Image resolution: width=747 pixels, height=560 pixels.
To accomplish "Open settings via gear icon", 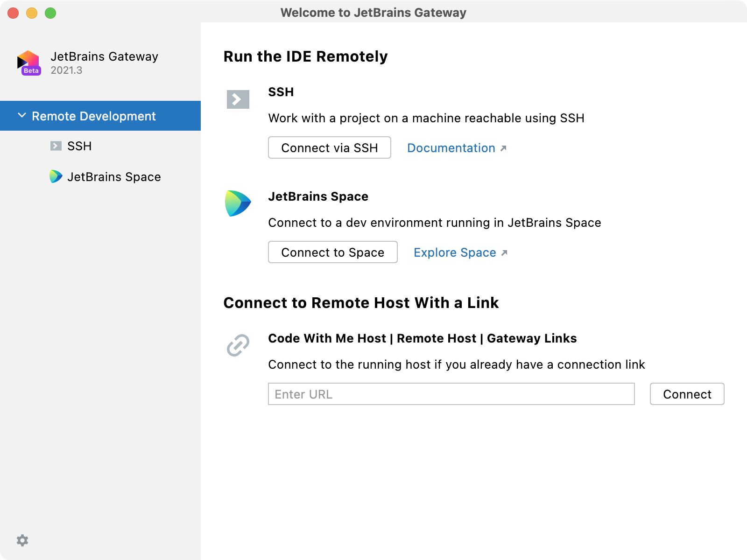I will click(22, 540).
